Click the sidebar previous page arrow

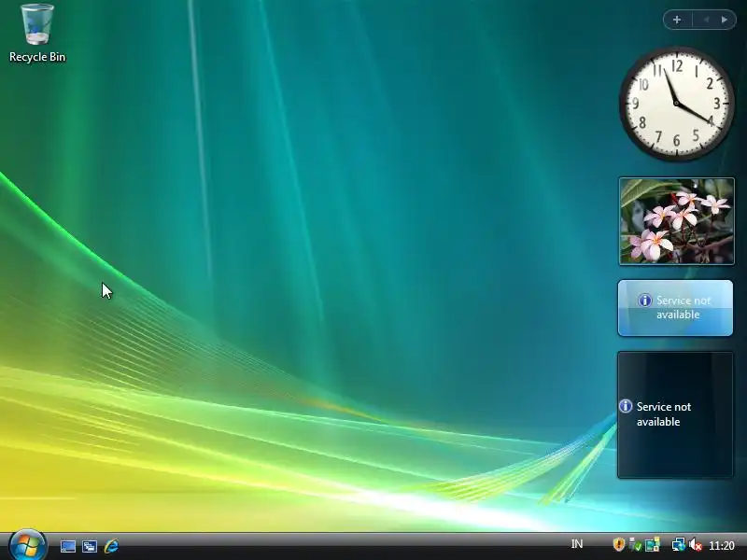point(706,20)
